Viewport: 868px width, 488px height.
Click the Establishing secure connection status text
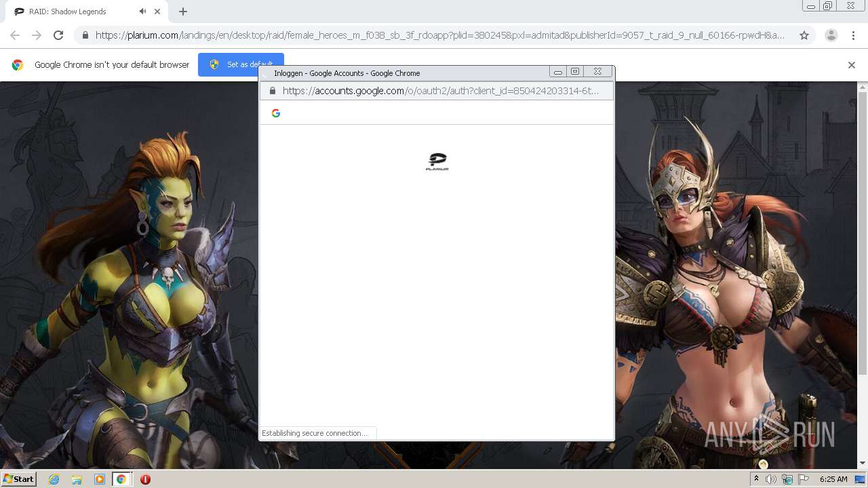(x=315, y=433)
